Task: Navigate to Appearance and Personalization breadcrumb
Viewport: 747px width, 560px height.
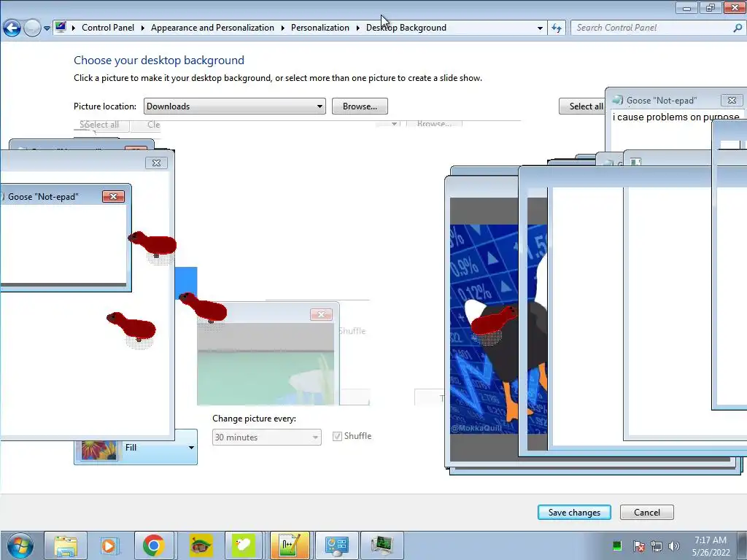Action: pos(212,28)
